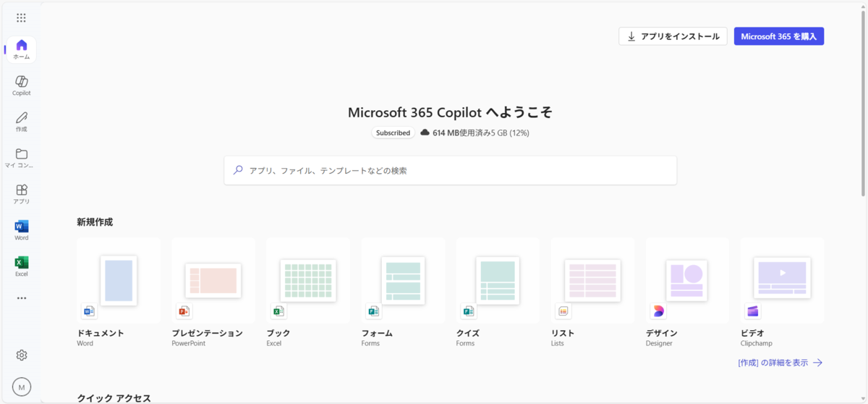Click the 新規作成 heading
Image resolution: width=868 pixels, height=404 pixels.
[95, 222]
